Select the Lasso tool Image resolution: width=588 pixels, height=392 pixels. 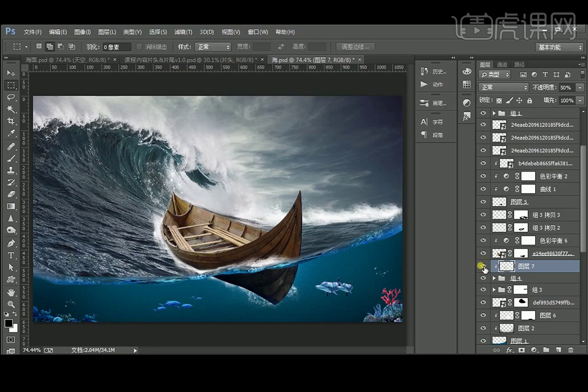tap(11, 97)
